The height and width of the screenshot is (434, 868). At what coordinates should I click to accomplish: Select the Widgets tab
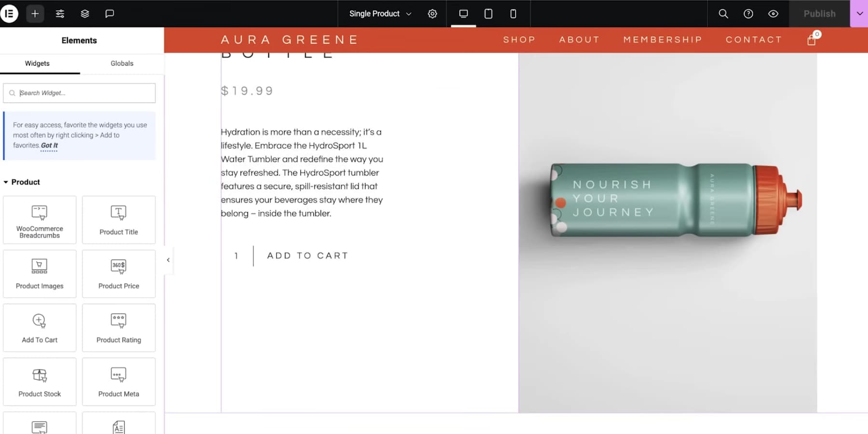point(37,63)
